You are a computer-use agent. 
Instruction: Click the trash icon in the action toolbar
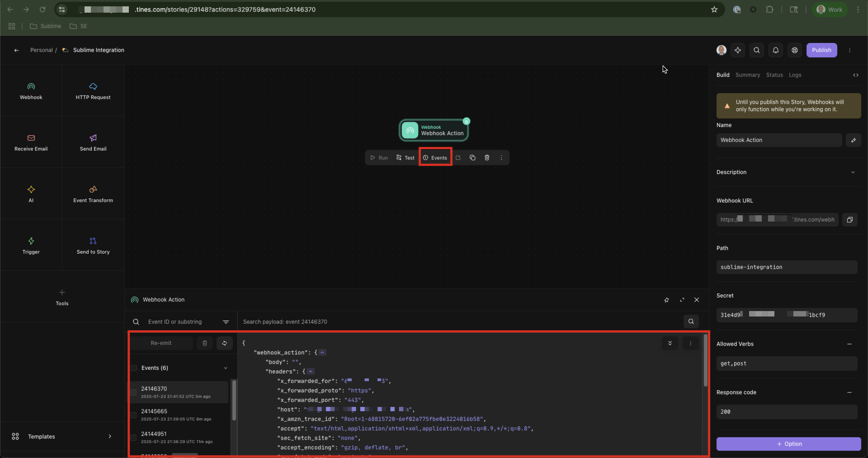pos(487,158)
